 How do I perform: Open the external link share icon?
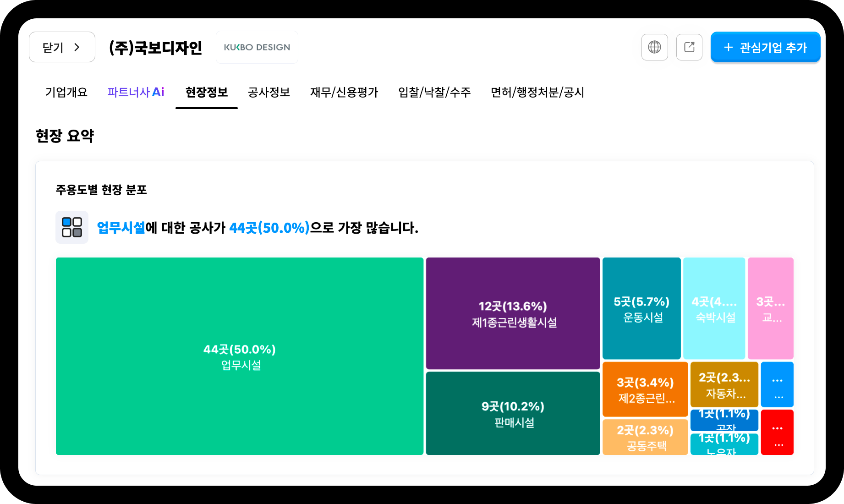(689, 47)
